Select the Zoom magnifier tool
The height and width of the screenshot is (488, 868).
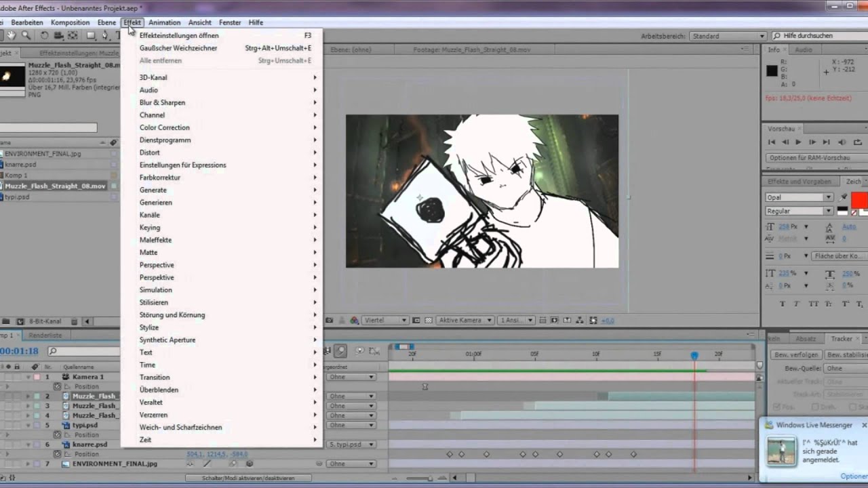click(26, 36)
